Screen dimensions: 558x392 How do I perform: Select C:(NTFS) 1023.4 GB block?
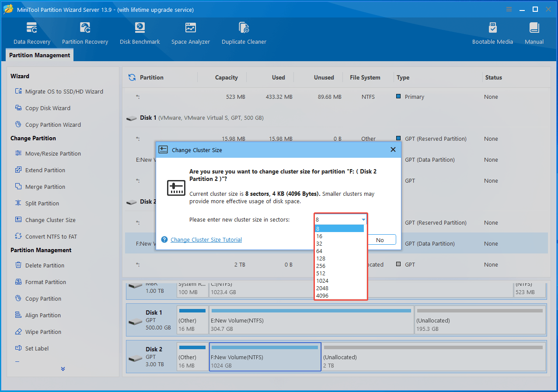(x=360, y=289)
